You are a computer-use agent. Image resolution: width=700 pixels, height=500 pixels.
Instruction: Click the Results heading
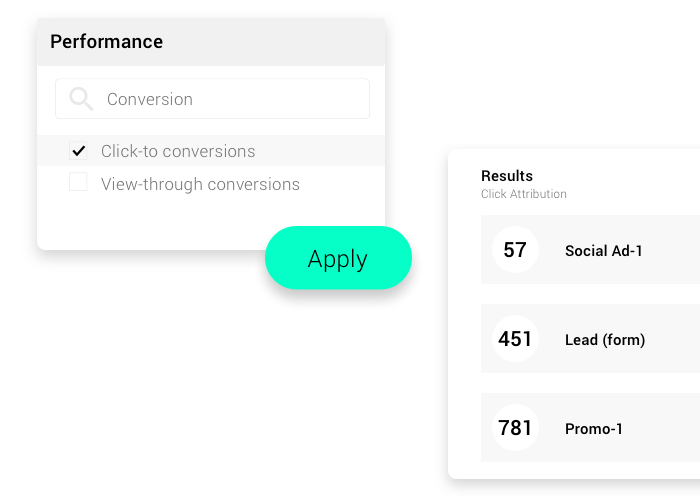pyautogui.click(x=507, y=176)
